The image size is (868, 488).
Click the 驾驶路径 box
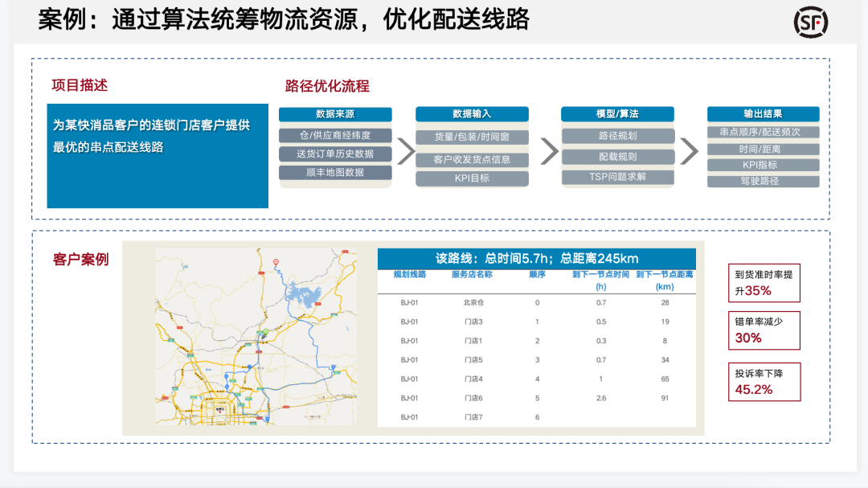tap(764, 181)
